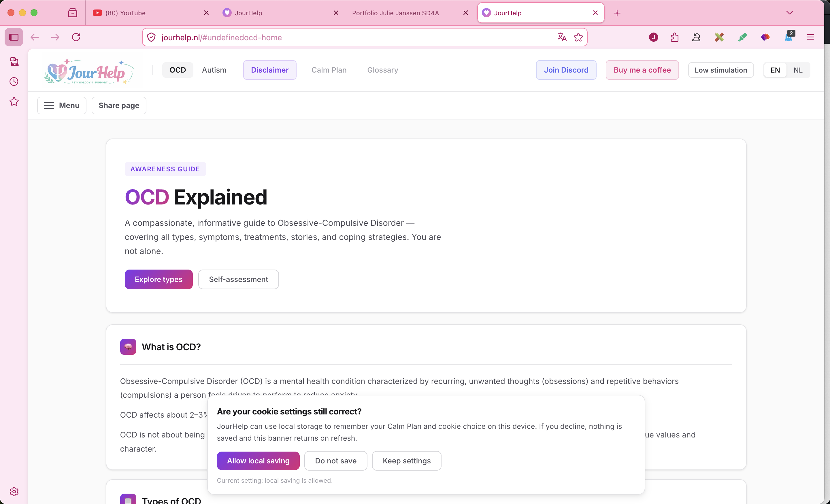830x504 pixels.
Task: Open the Disclaimer nav item
Action: coord(270,70)
